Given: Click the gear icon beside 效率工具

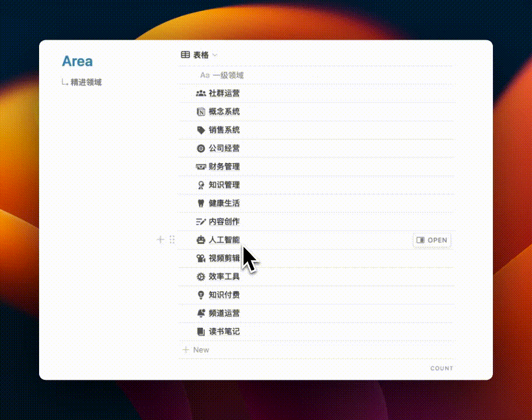Looking at the screenshot, I should pos(201,276).
